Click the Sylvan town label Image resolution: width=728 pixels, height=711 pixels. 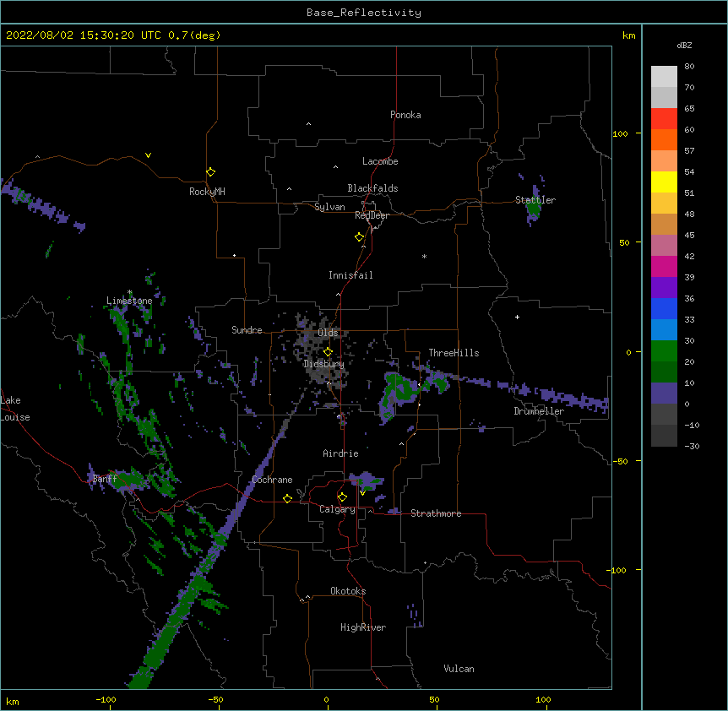click(x=329, y=207)
